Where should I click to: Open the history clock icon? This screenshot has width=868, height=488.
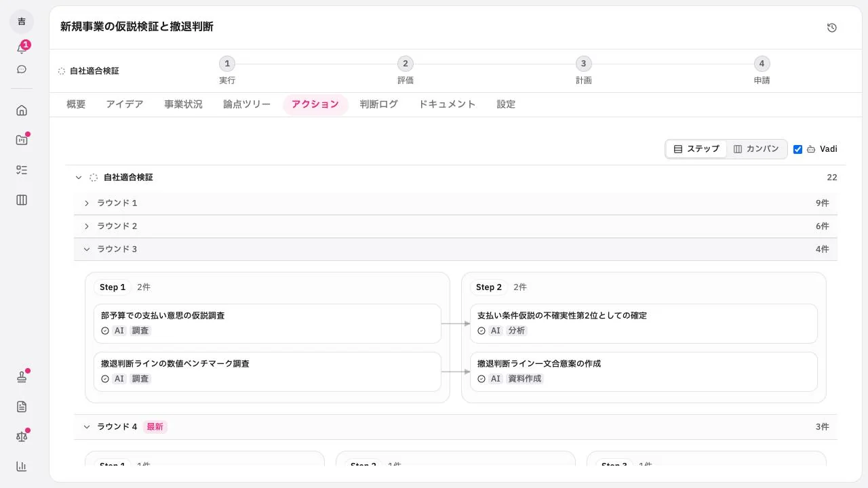pyautogui.click(x=832, y=28)
